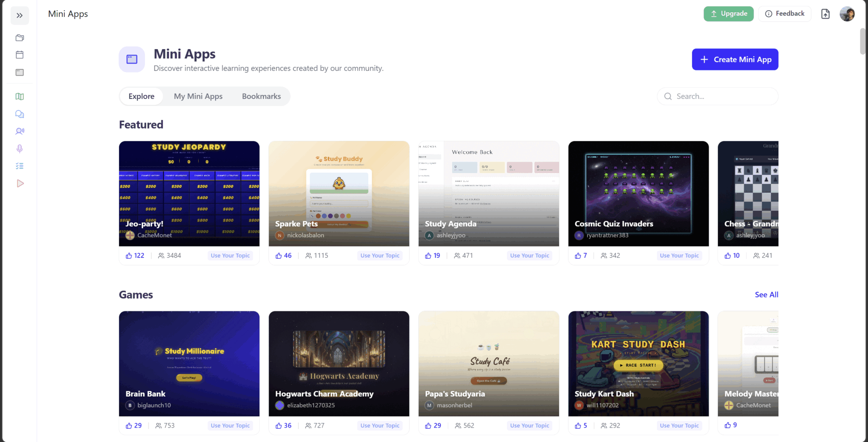Open the user profile avatar menu
868x442 pixels.
tap(847, 14)
